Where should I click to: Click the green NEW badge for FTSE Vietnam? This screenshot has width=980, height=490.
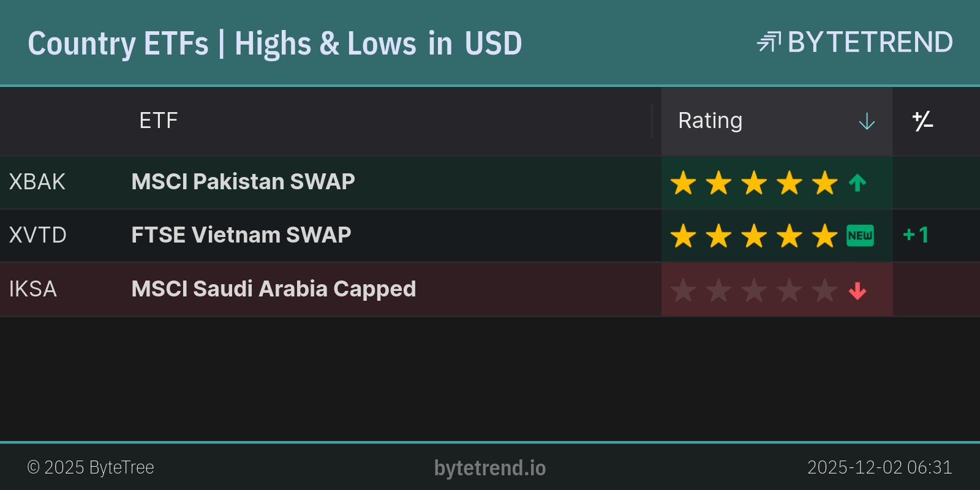860,235
